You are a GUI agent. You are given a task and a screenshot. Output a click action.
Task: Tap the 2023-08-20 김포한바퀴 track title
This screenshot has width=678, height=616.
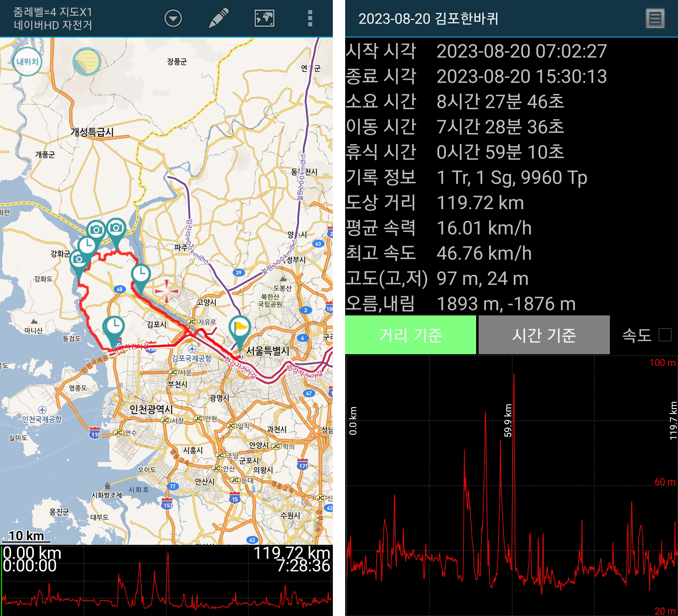point(428,18)
